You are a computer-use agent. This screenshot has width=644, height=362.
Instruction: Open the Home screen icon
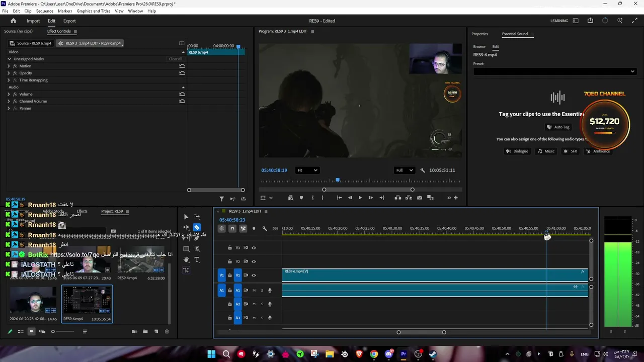(14, 21)
